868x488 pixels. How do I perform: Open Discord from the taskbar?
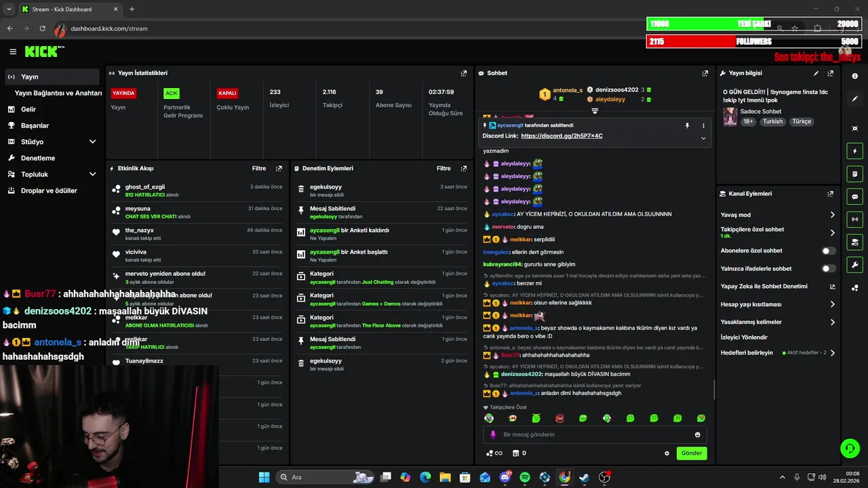[x=505, y=477]
